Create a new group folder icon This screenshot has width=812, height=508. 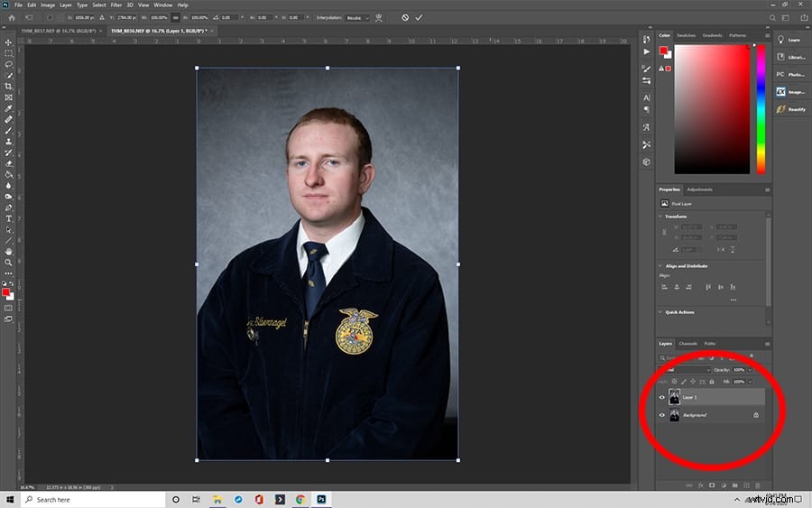[x=734, y=485]
